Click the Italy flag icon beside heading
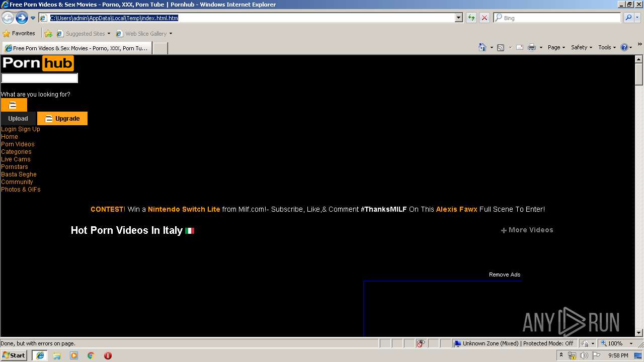 coord(190,231)
